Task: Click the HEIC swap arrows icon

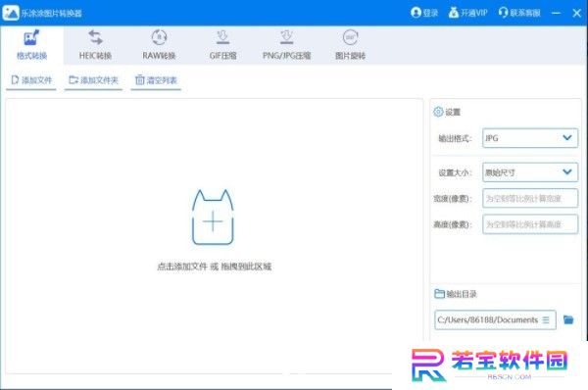Action: click(96, 37)
